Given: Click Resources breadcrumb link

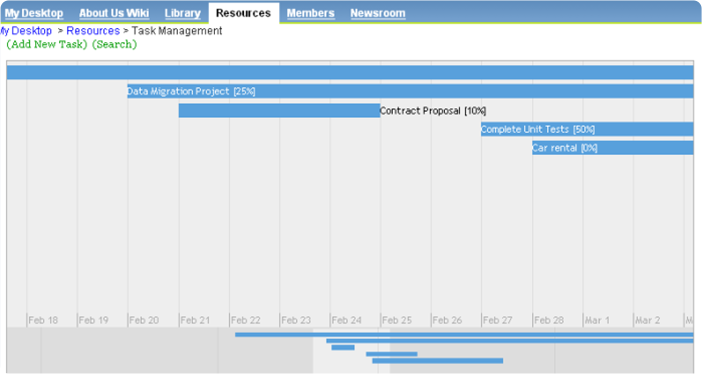Looking at the screenshot, I should click(x=93, y=31).
